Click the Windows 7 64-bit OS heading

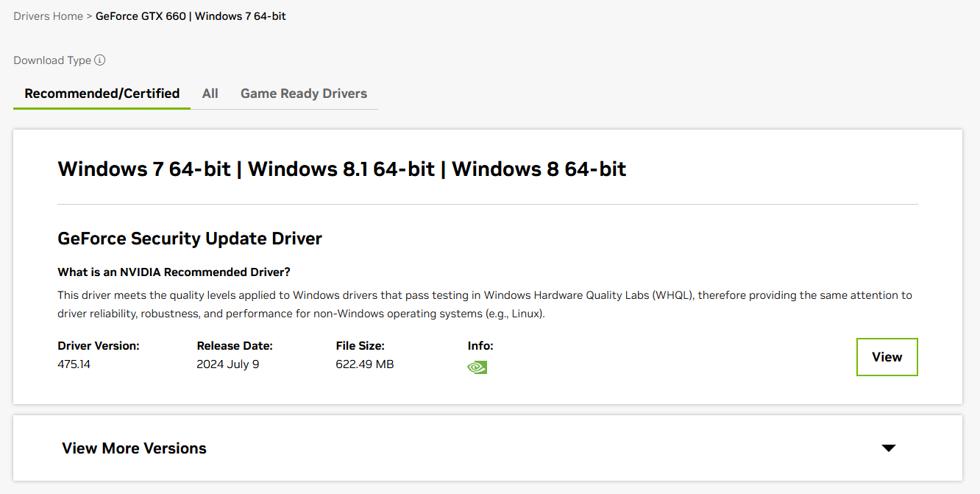tap(342, 169)
